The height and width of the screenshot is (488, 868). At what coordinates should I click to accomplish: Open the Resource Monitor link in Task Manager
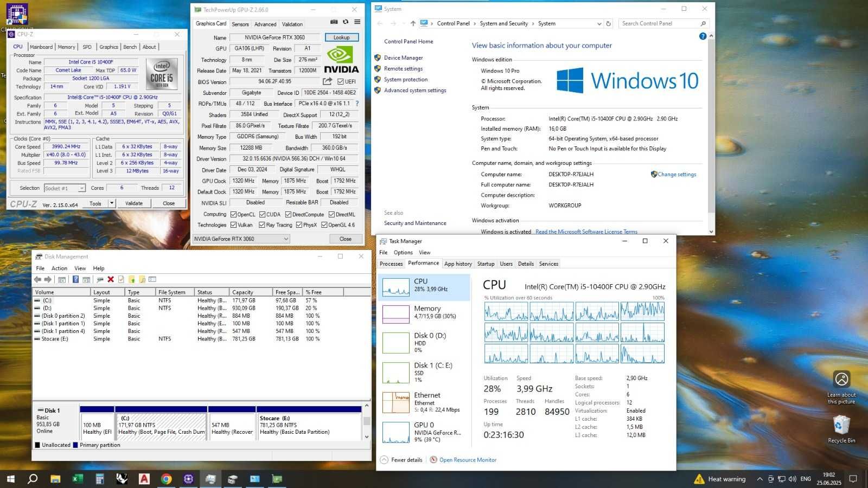(x=468, y=460)
